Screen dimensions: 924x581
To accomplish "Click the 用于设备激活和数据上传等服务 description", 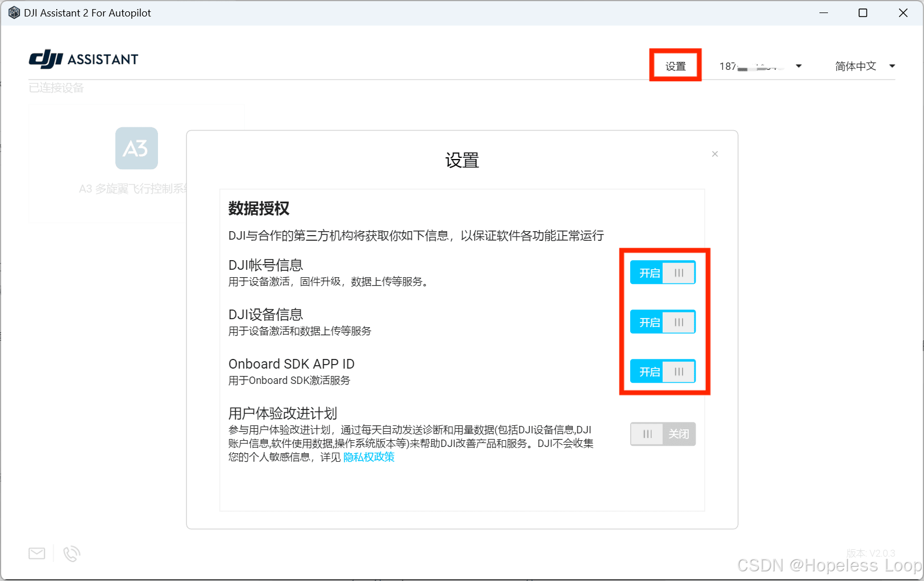I will click(x=300, y=331).
